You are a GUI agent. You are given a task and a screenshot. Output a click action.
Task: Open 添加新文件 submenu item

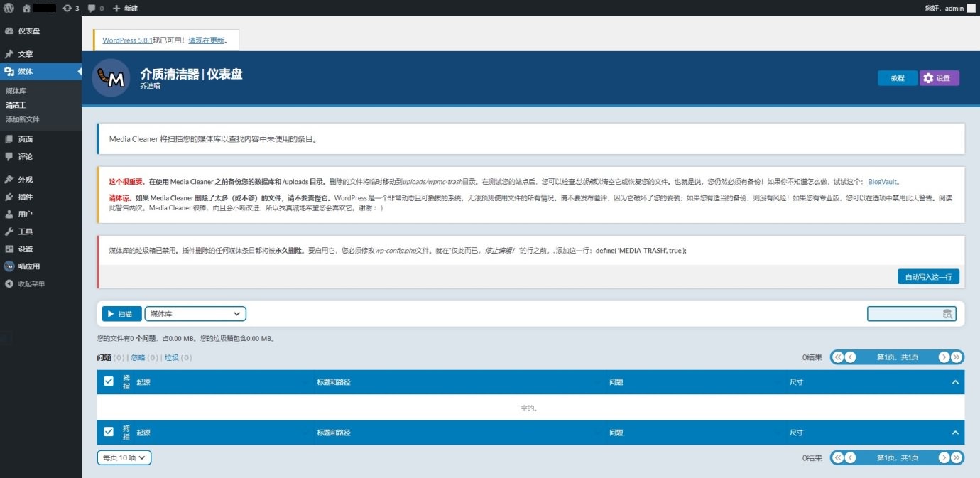23,119
